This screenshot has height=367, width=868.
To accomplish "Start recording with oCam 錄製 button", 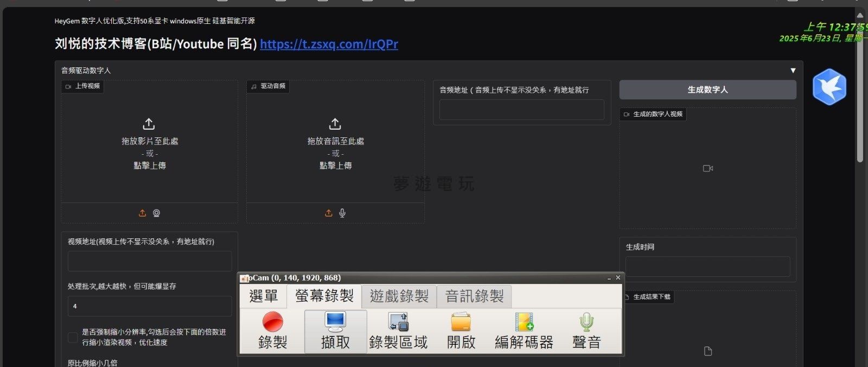I will point(272,331).
